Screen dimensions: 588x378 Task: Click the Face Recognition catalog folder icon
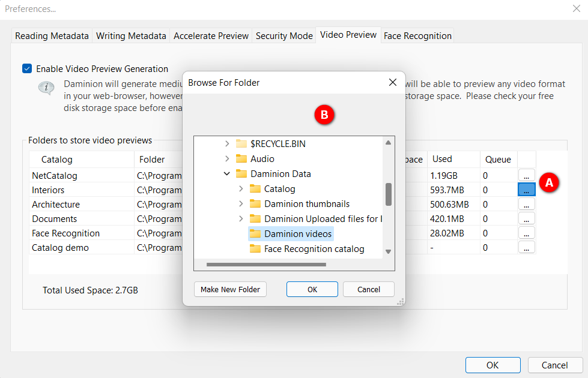(255, 249)
